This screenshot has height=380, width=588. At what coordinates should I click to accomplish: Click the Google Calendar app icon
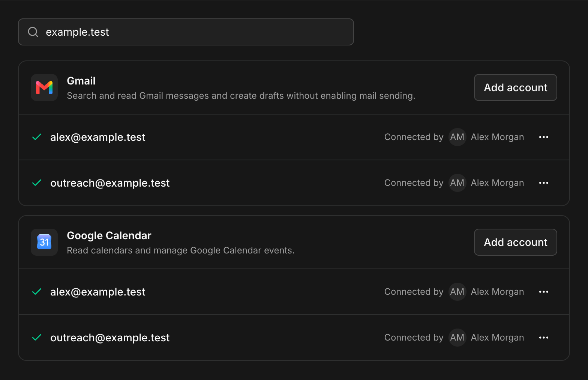click(x=44, y=242)
